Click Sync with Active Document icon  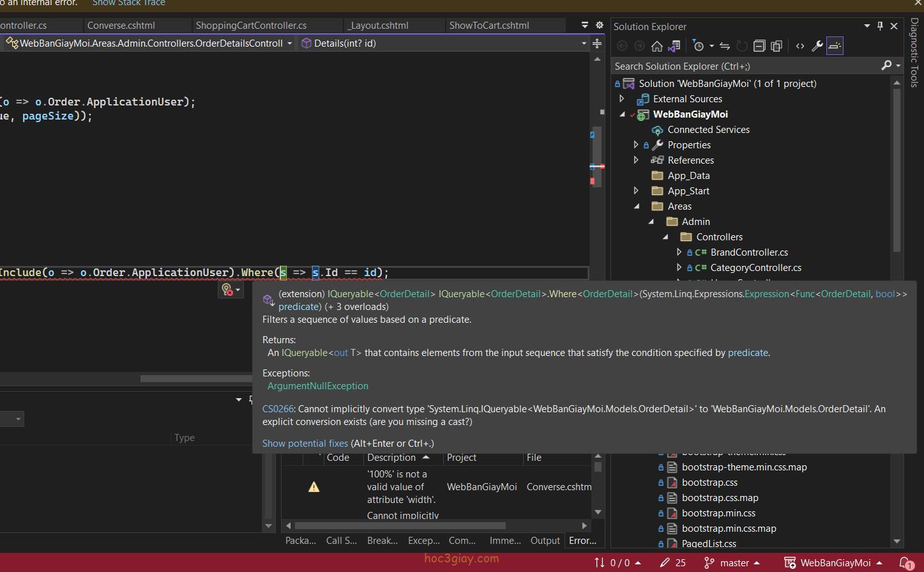(x=724, y=46)
